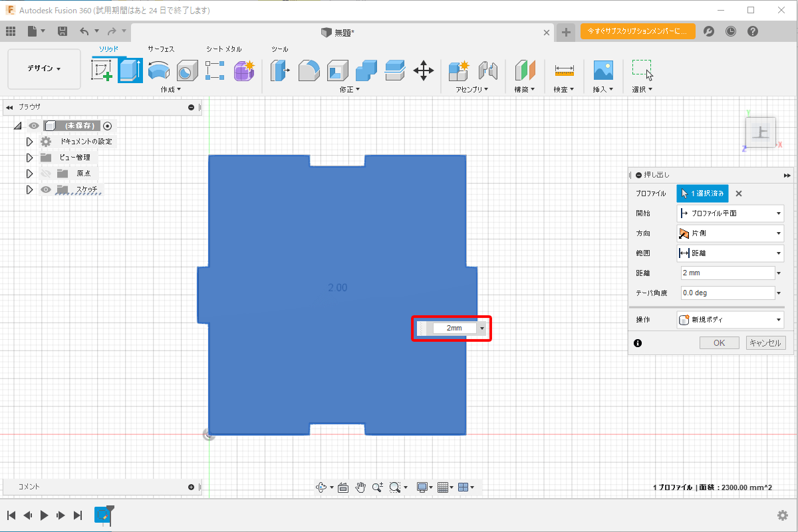Select the Move/Copy arrows icon
The width and height of the screenshot is (798, 532).
click(x=424, y=70)
